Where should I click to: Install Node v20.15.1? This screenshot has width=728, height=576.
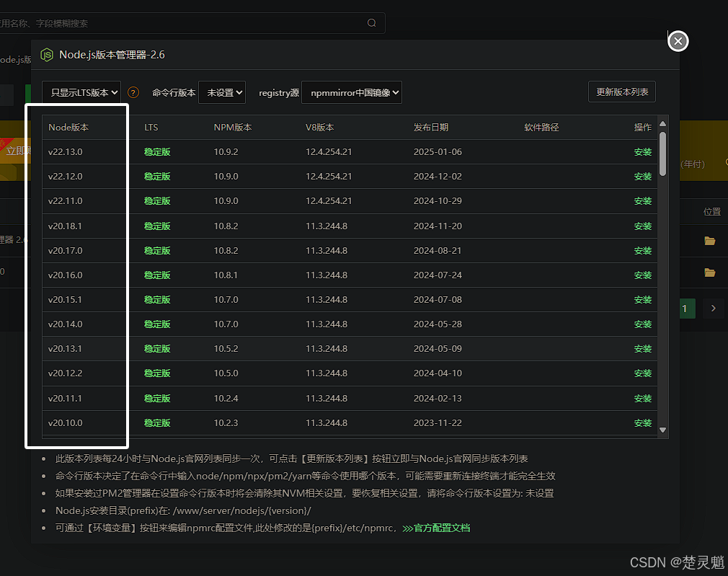click(642, 300)
